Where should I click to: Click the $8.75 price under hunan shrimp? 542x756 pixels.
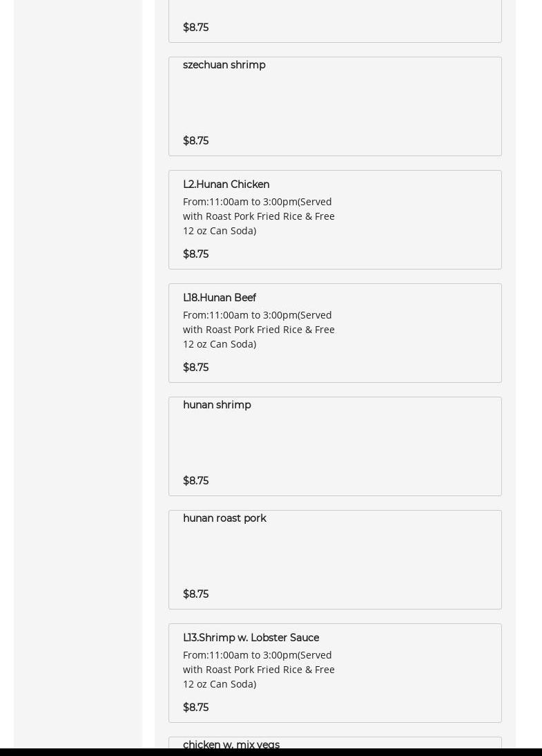[195, 481]
